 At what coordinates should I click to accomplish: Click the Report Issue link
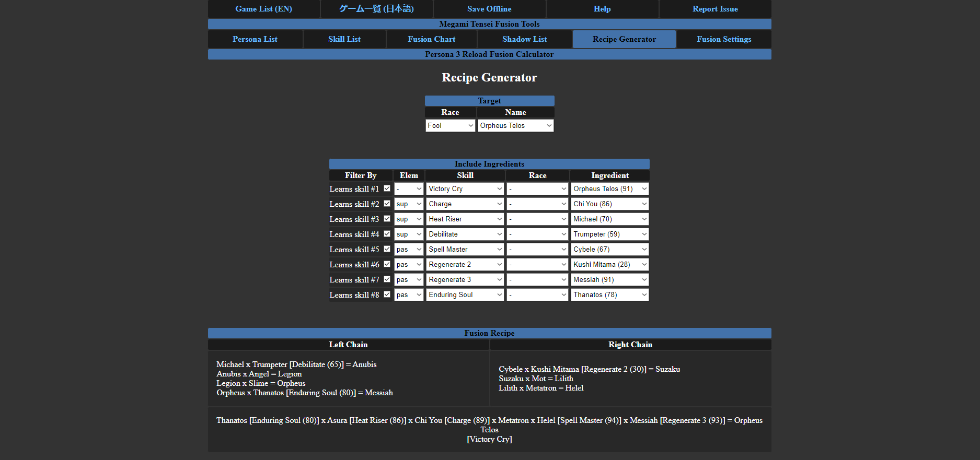coord(715,9)
